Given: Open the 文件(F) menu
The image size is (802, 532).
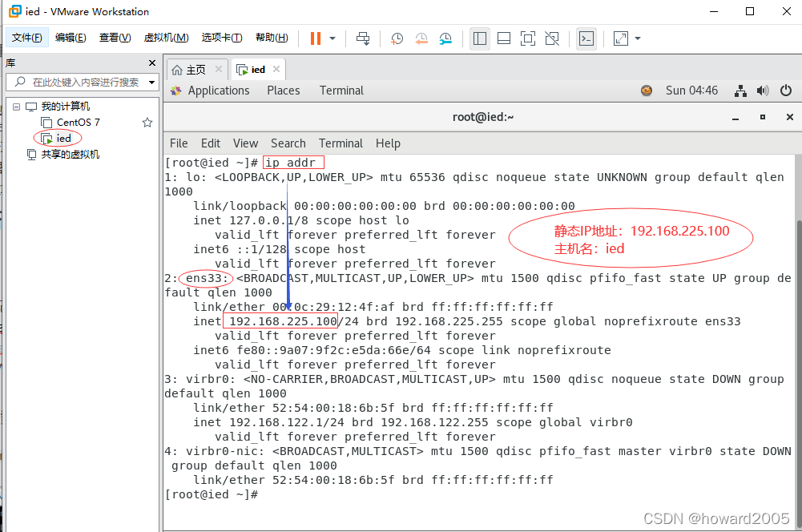Looking at the screenshot, I should tap(26, 38).
